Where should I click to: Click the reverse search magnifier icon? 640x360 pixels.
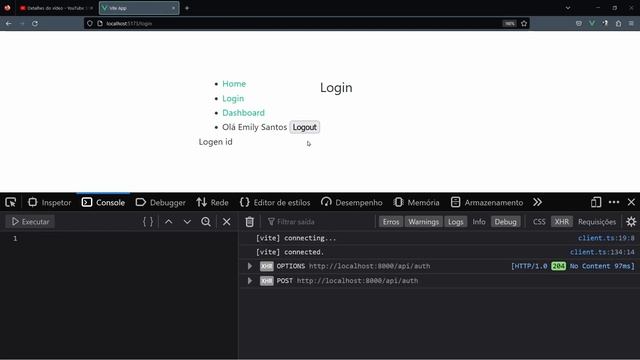[206, 222]
